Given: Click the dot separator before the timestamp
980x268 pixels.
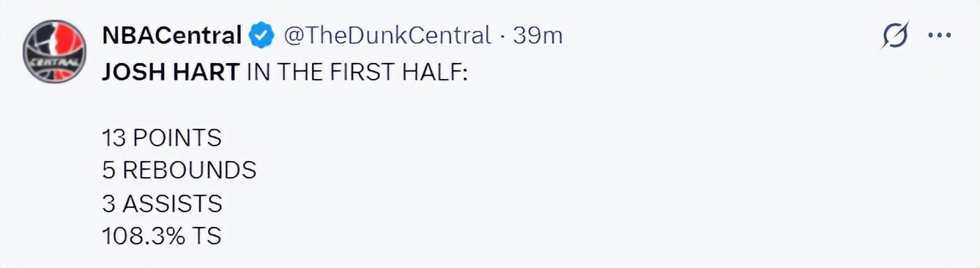Looking at the screenshot, I should coord(502,35).
